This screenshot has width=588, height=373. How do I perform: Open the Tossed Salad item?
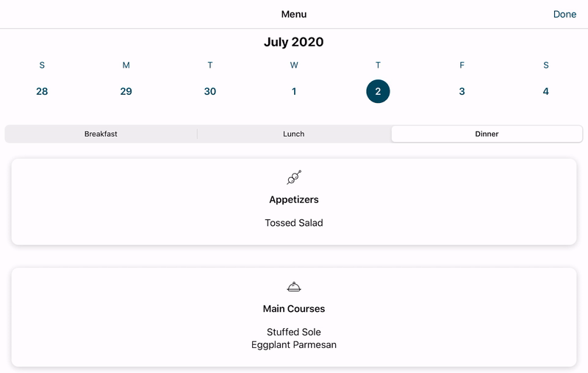tap(293, 223)
